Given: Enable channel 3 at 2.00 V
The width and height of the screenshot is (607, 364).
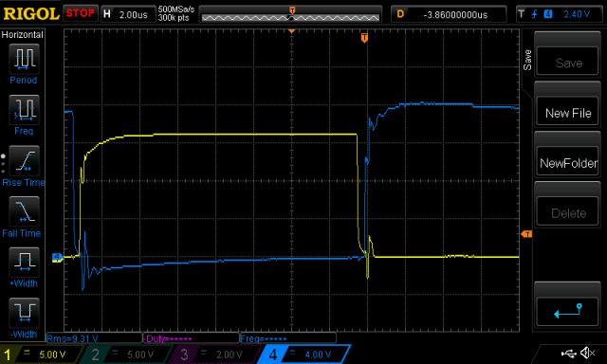Looking at the screenshot, I should [216, 355].
